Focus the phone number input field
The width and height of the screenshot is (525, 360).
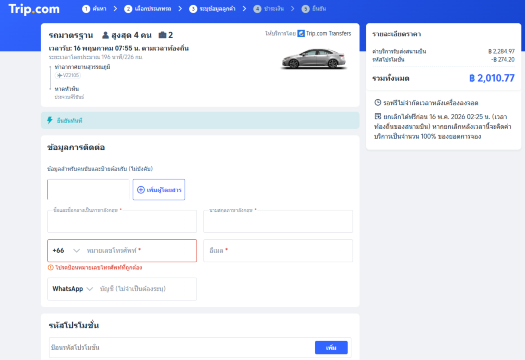coord(140,250)
